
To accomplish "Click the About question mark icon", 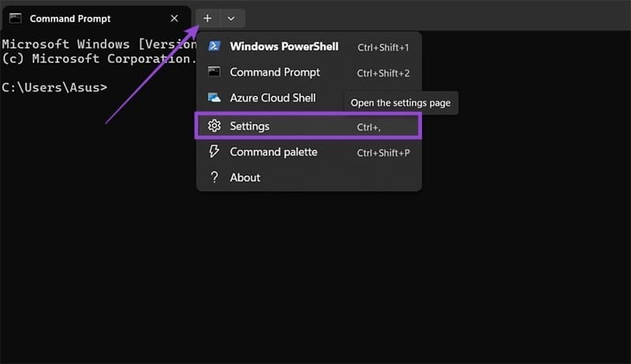I will click(214, 177).
